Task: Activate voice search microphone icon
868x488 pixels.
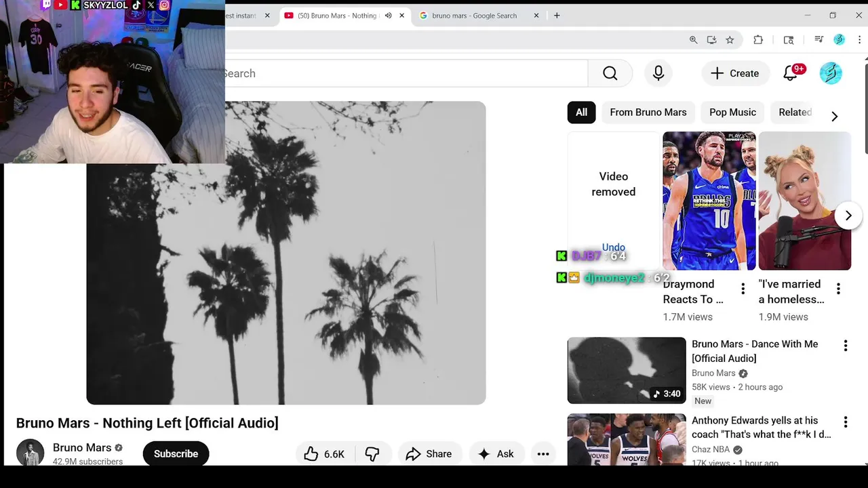Action: pyautogui.click(x=658, y=73)
